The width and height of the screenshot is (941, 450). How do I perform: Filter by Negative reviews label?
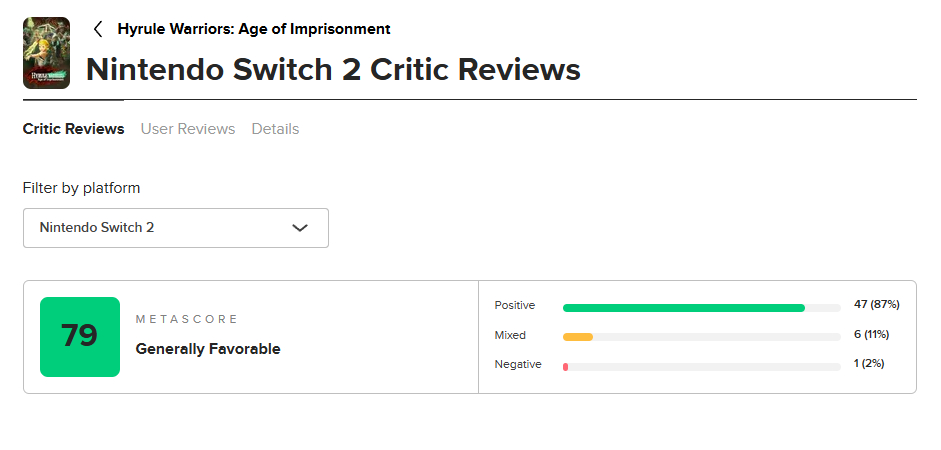tap(518, 364)
